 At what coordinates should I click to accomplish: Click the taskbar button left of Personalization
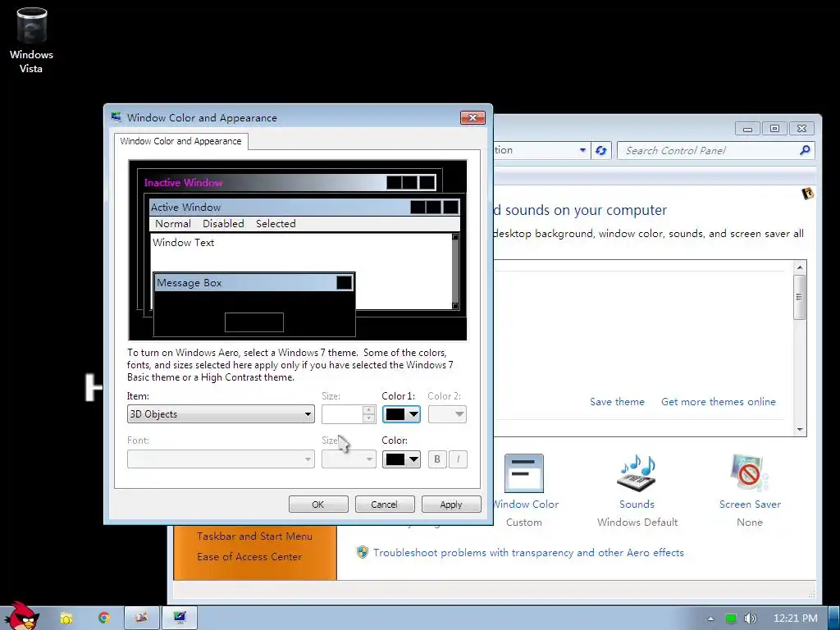point(141,618)
